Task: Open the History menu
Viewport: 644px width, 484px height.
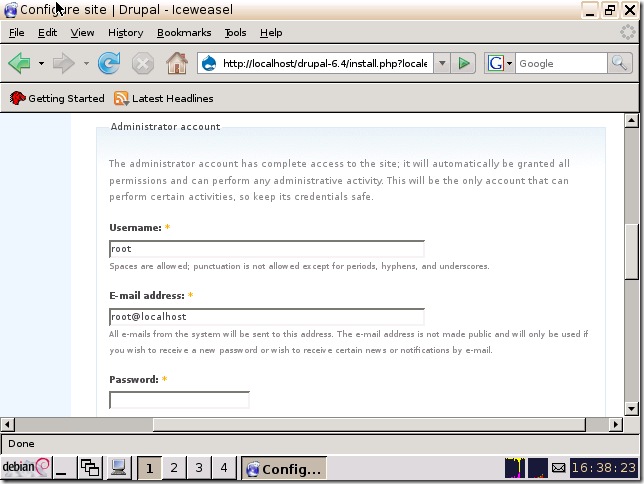Action: coord(125,32)
